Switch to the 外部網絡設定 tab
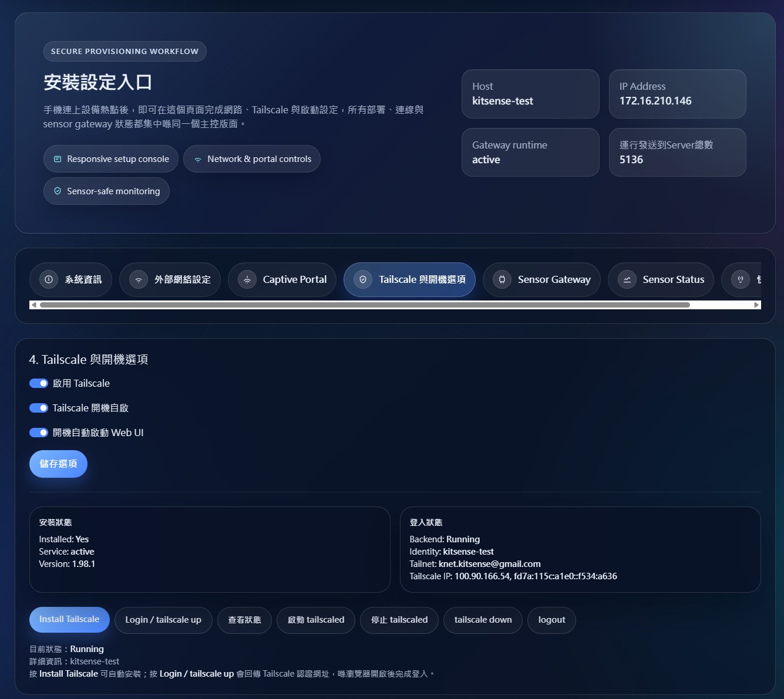 [170, 279]
